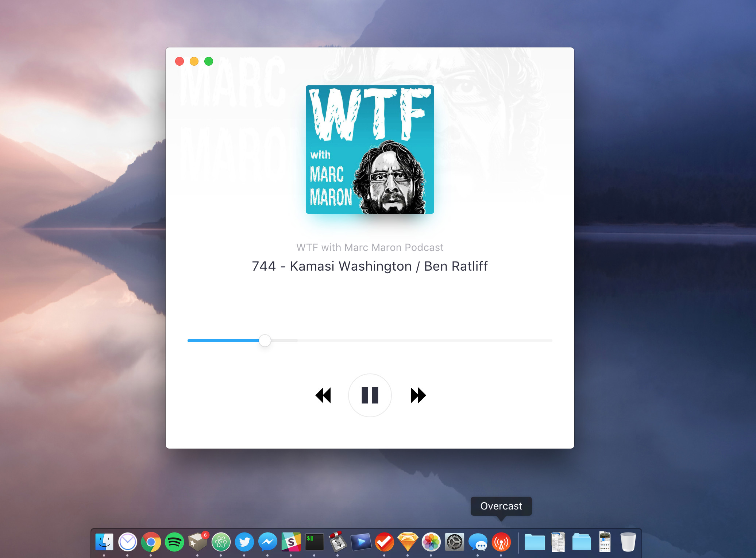Launch Google Chrome from the dock
Screen dimensions: 756x558
coord(151,542)
